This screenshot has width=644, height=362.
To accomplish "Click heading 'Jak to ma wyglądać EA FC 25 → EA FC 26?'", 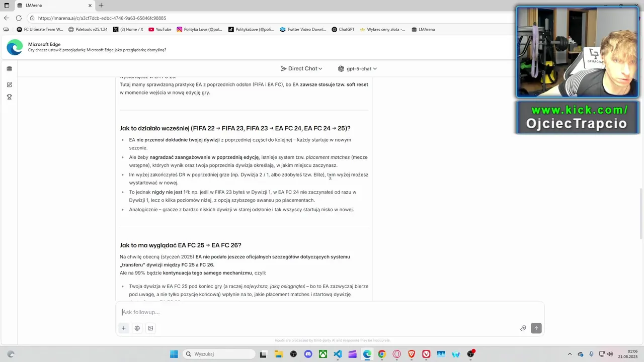I will click(x=181, y=245).
